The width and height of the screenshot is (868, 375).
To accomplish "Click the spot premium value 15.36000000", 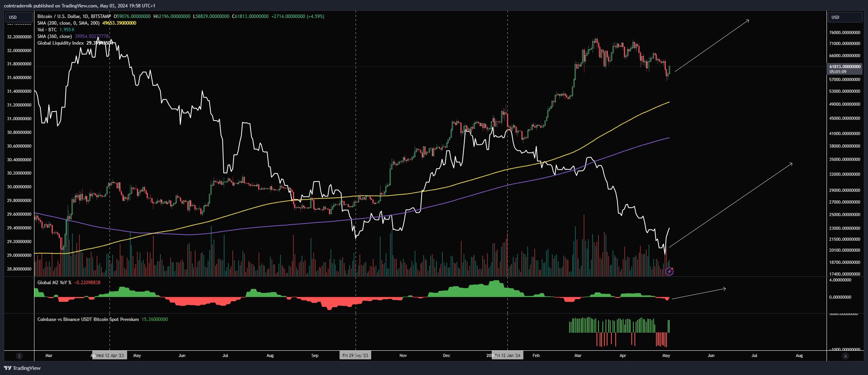I will click(x=155, y=319).
